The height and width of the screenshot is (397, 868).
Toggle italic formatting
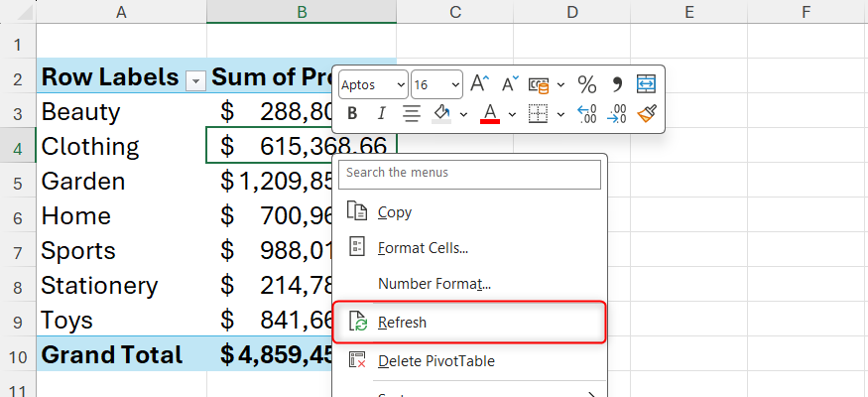tap(381, 114)
